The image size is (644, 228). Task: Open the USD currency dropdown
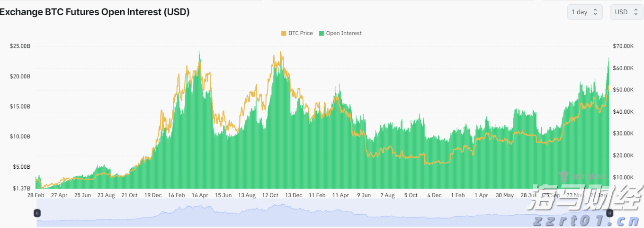point(626,12)
